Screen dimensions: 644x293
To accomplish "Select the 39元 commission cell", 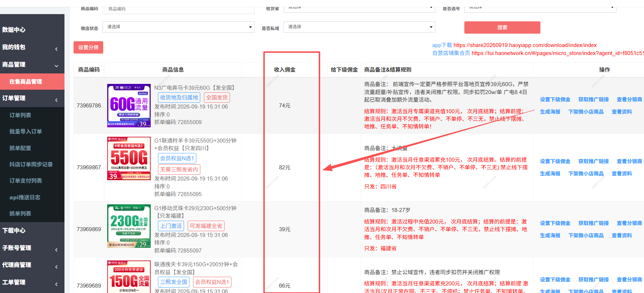I will pyautogui.click(x=285, y=229).
